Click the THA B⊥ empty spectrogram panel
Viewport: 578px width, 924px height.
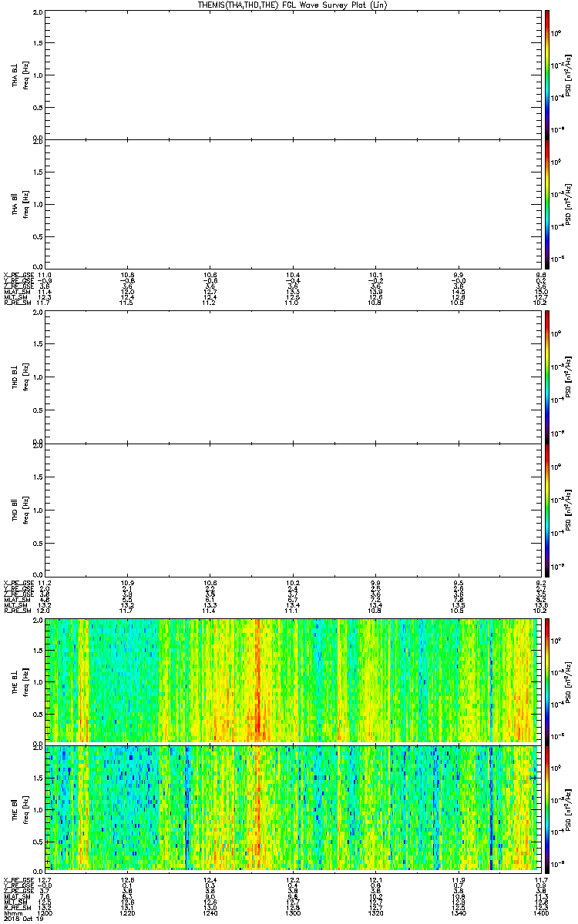[x=291, y=75]
